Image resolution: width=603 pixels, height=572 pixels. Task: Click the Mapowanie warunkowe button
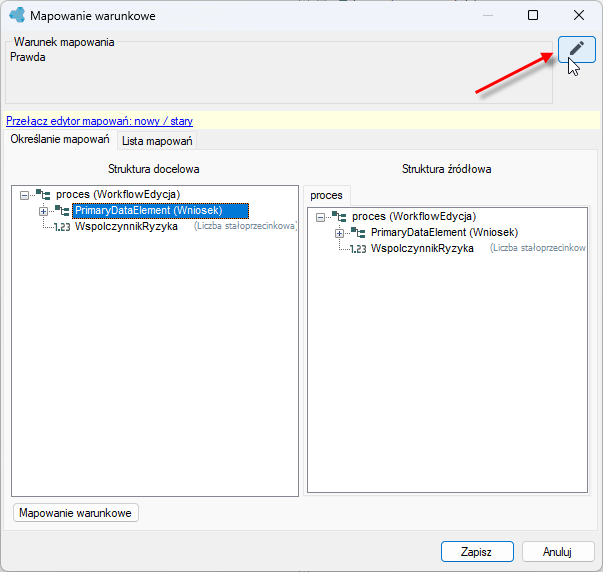[75, 513]
